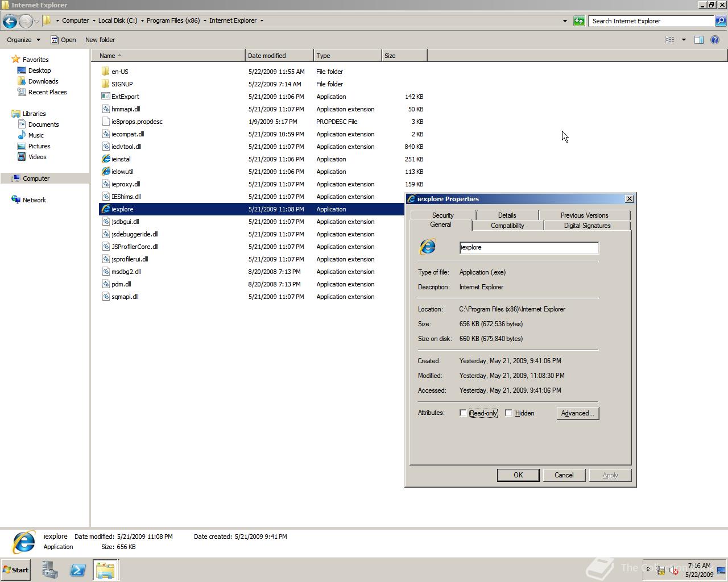Sort by the Name column header
The height and width of the screenshot is (582, 728).
(x=168, y=56)
